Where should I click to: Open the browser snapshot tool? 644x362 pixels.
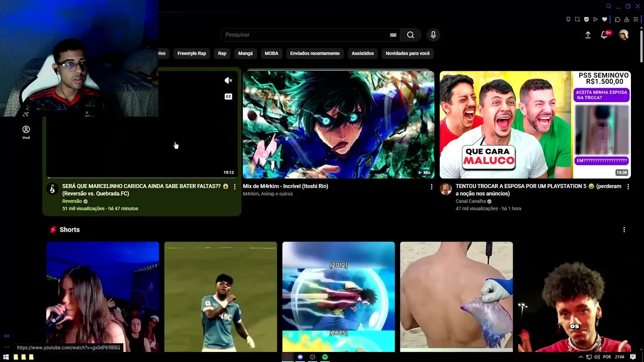point(577,20)
